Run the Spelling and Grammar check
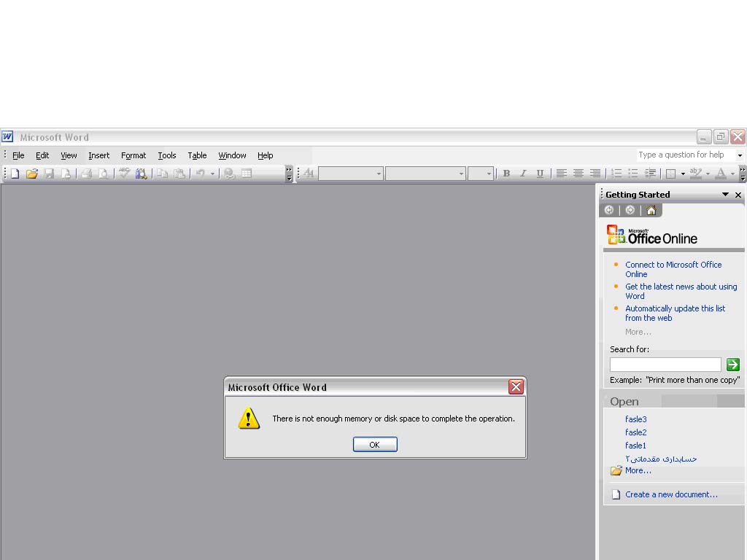Image resolution: width=747 pixels, height=560 pixels. click(x=124, y=174)
